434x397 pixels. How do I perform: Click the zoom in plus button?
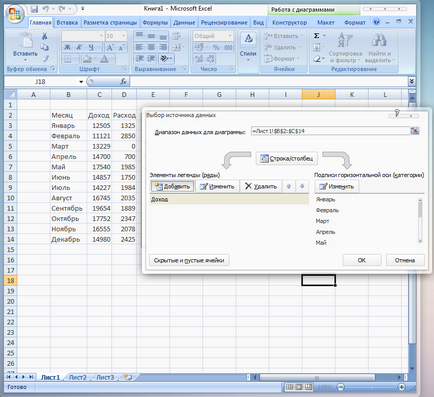pyautogui.click(x=402, y=387)
